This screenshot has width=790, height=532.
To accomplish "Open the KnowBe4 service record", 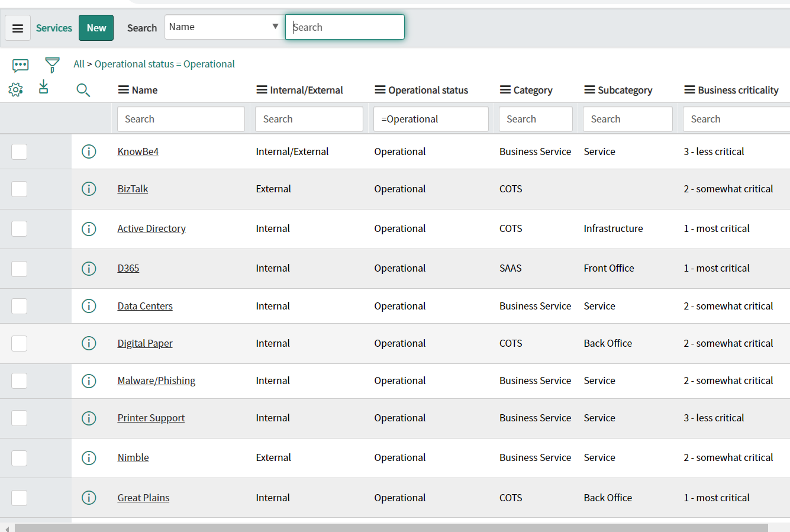I will [x=138, y=151].
